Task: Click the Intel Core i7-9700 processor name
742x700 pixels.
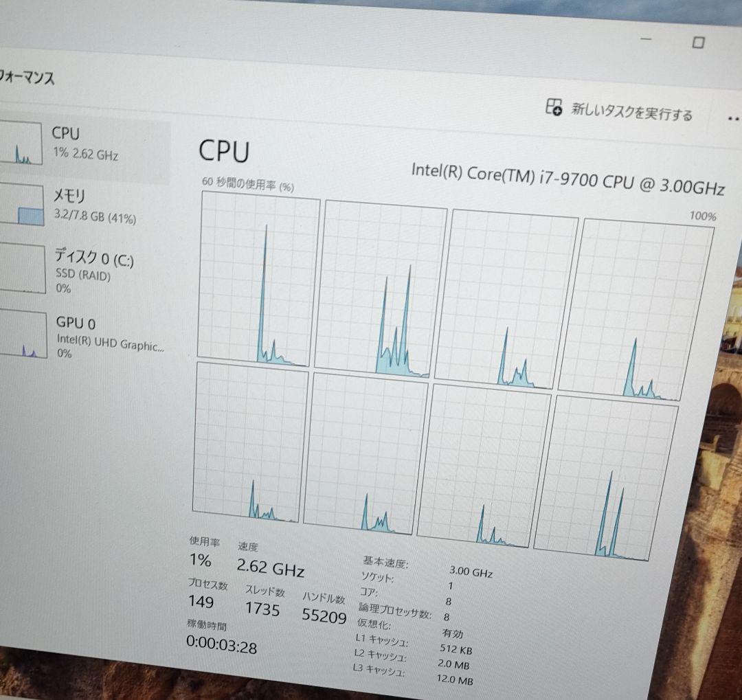Action: (569, 172)
